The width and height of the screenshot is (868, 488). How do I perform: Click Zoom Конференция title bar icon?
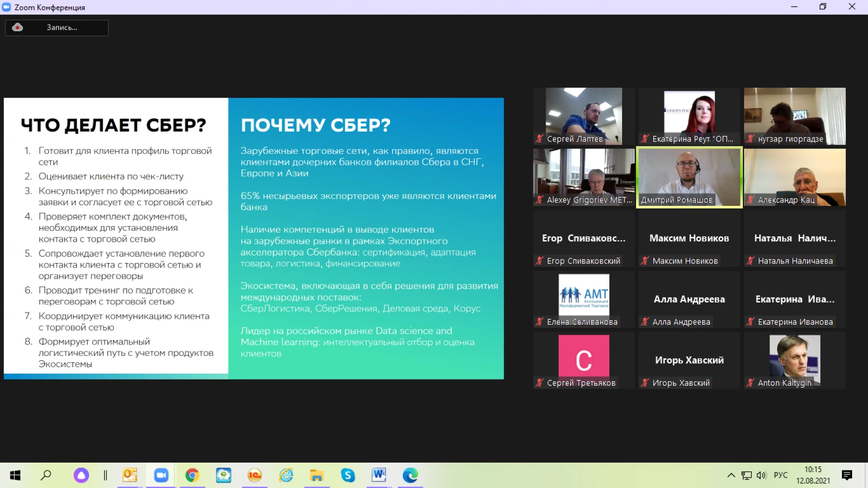coord(6,7)
